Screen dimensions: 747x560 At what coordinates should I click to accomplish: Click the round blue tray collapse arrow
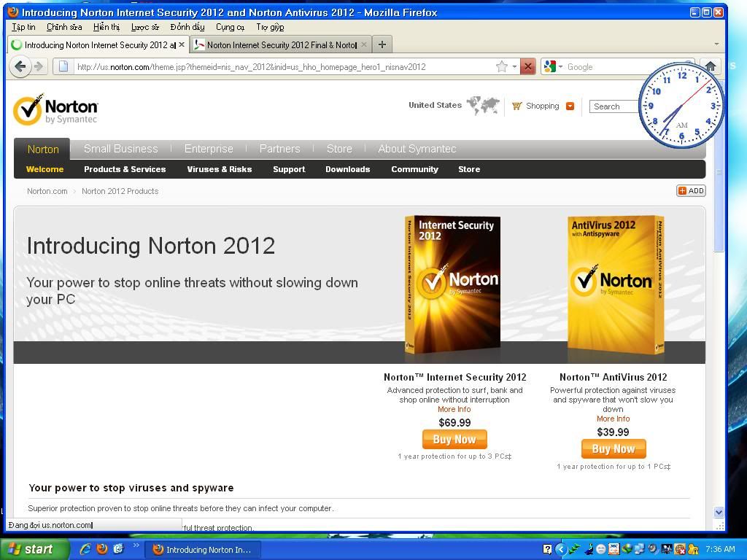(561, 550)
